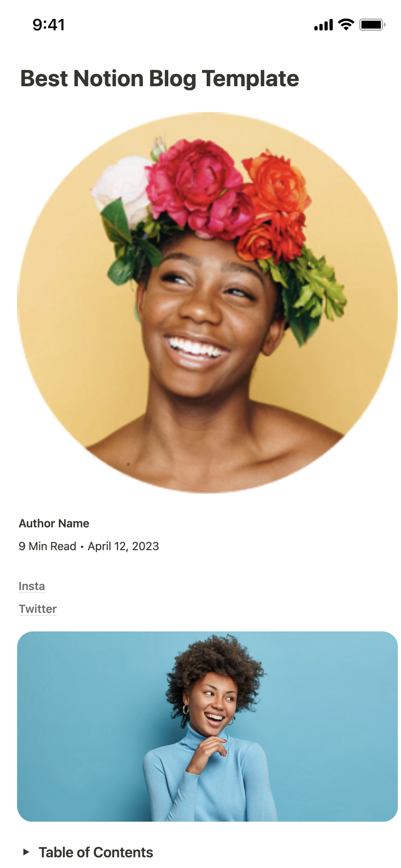Tap the 9:41 status bar clock

click(x=48, y=25)
